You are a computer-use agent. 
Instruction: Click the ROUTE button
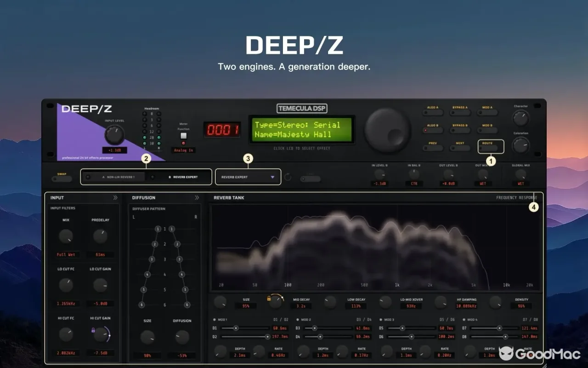pyautogui.click(x=487, y=148)
